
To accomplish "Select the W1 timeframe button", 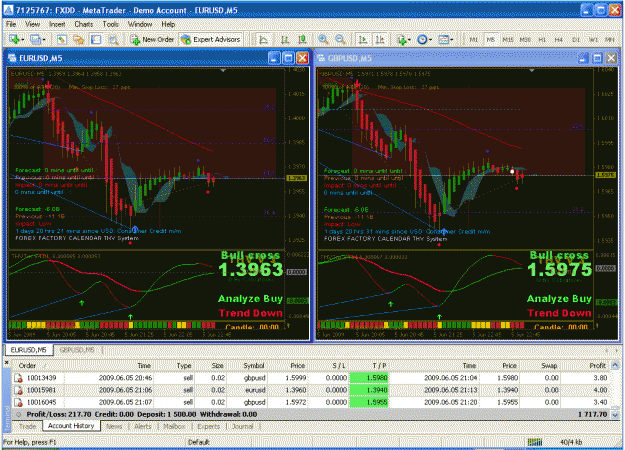I will click(x=593, y=40).
